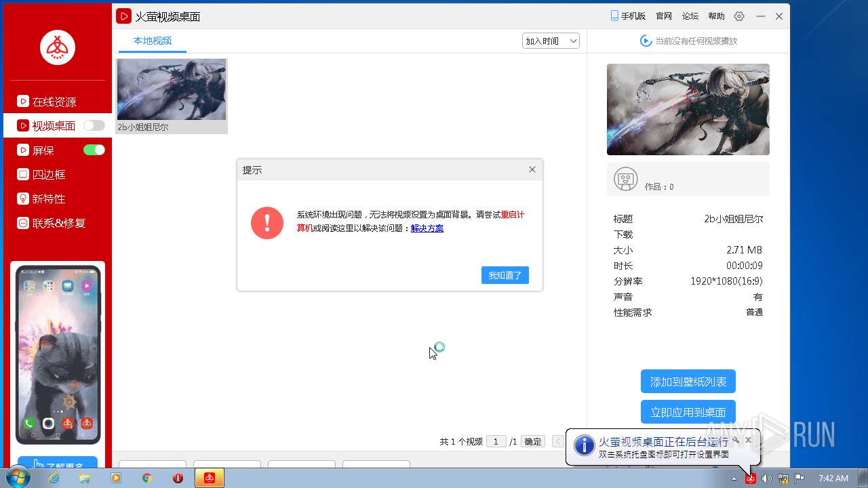Select 视频桌面 sidebar entry
The height and width of the screenshot is (488, 868).
(58, 125)
